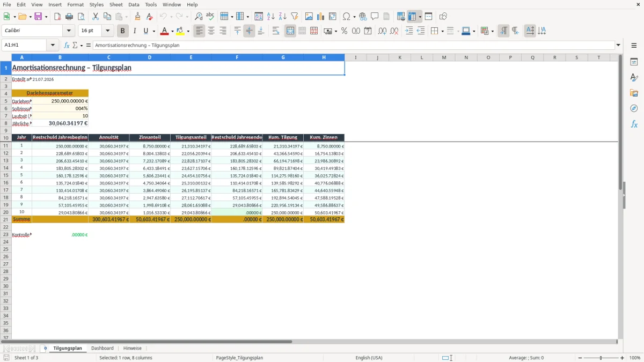This screenshot has width=644, height=362.
Task: Open the sidebar Gallery panel
Action: point(634,93)
